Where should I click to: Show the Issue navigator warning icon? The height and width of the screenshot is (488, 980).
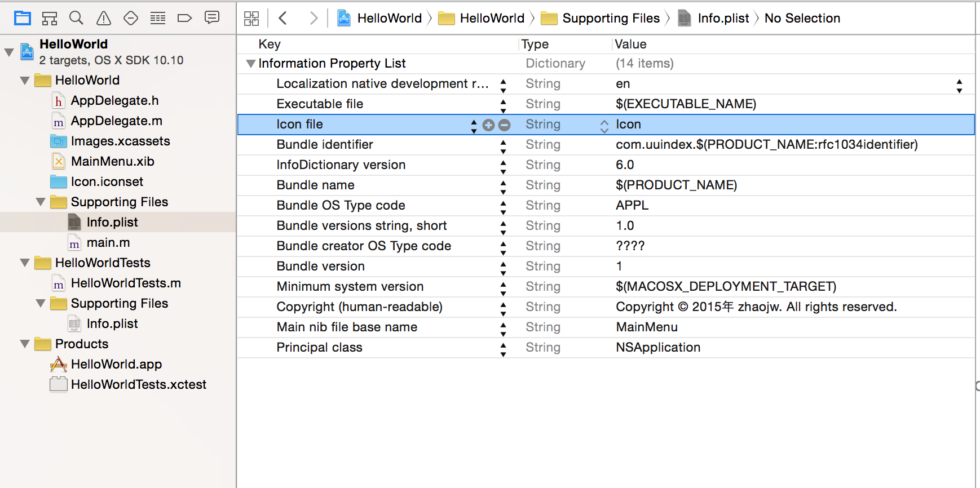(104, 18)
